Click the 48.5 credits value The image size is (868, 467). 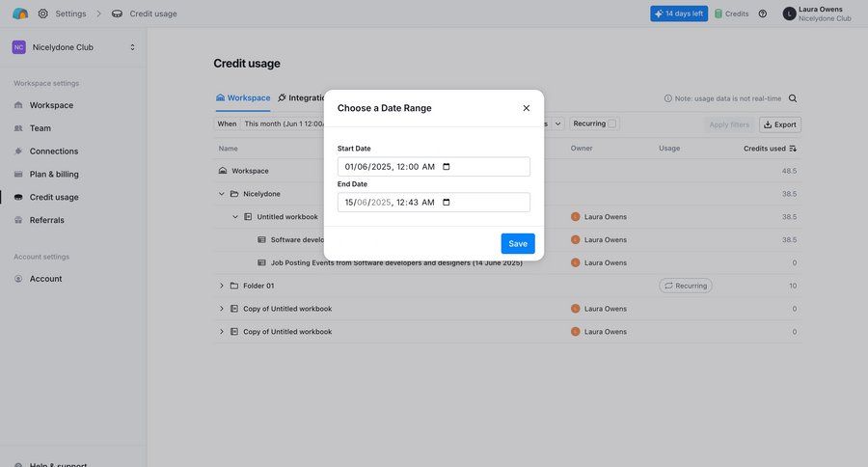coord(789,171)
